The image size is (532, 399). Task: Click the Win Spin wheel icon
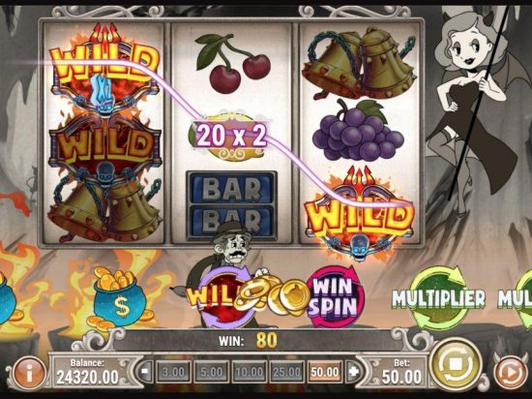pyautogui.click(x=335, y=296)
